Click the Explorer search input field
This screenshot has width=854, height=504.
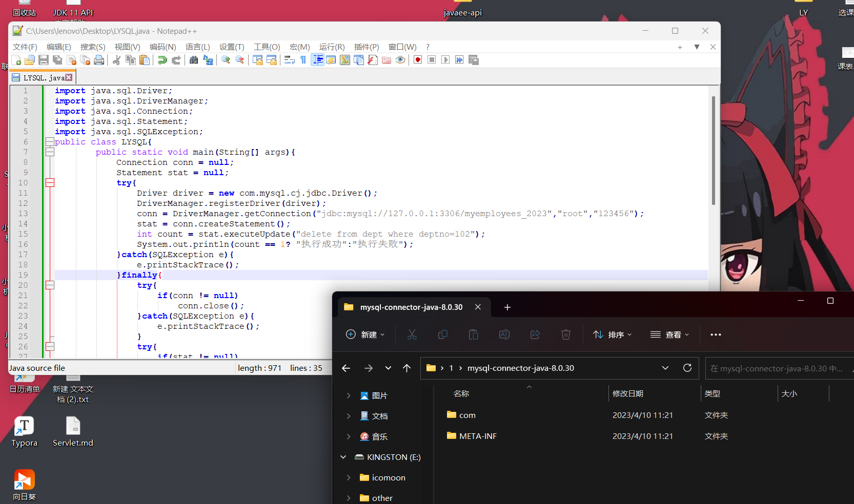[x=779, y=368]
